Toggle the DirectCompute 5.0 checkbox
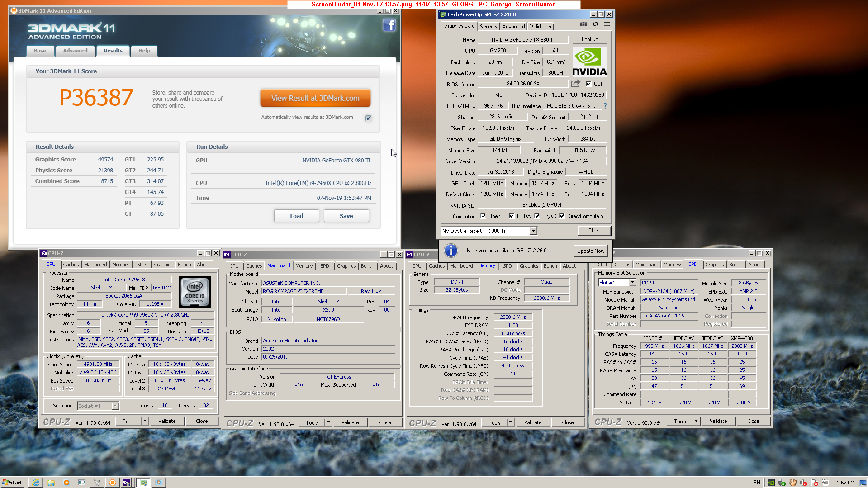The width and height of the screenshot is (868, 488). (562, 216)
